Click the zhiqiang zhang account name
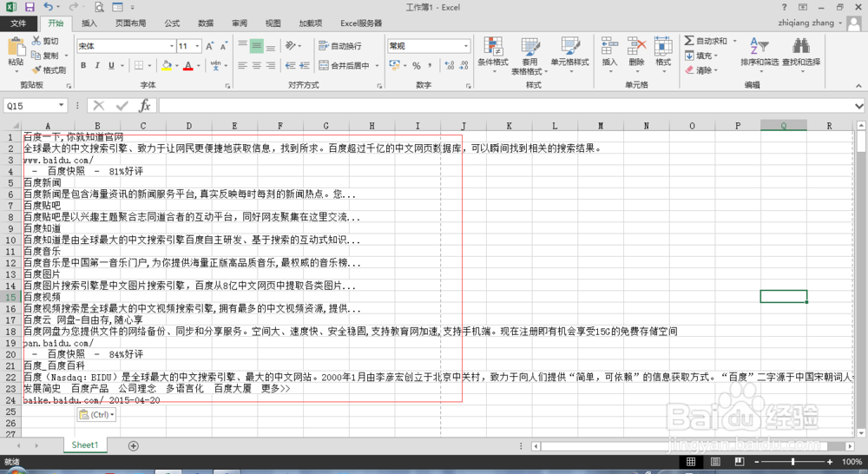Image resolution: width=868 pixels, height=474 pixels. (806, 23)
